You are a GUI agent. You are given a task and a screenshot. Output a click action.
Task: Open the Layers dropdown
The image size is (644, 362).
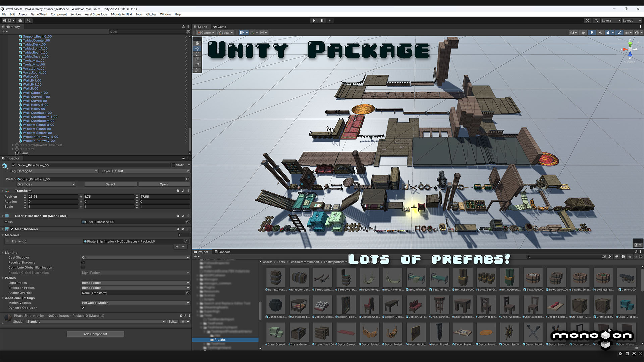[610, 20]
